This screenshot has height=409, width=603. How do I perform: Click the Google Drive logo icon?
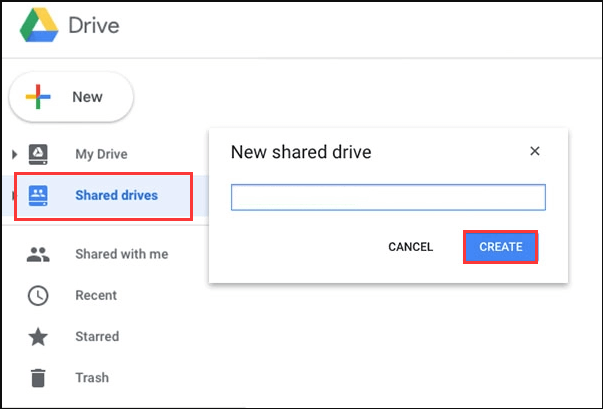[39, 25]
